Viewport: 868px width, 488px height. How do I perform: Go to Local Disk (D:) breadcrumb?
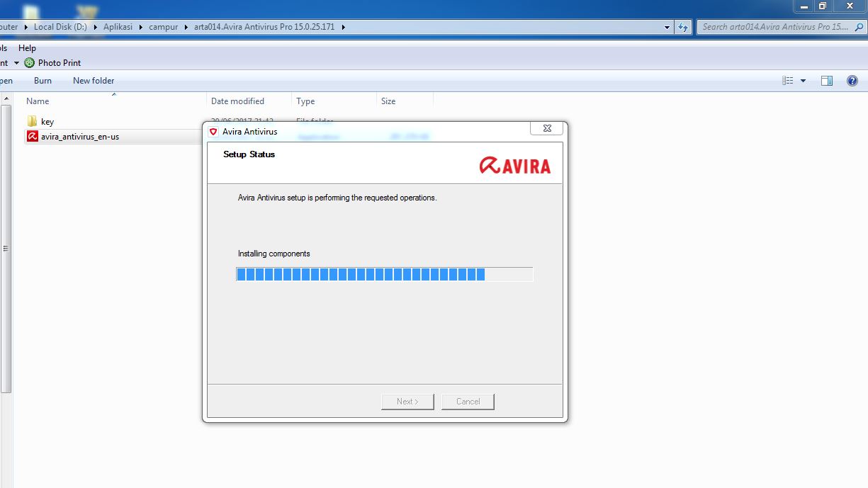(60, 27)
